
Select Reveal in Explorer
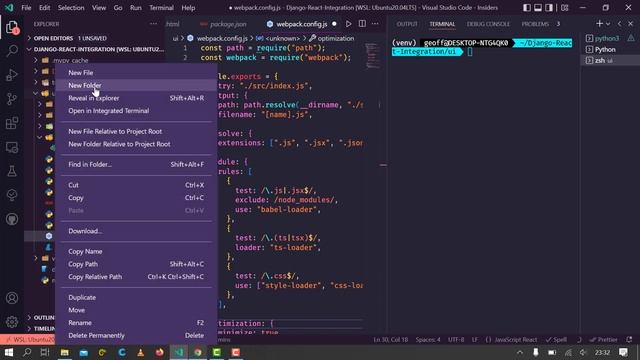(136, 98)
